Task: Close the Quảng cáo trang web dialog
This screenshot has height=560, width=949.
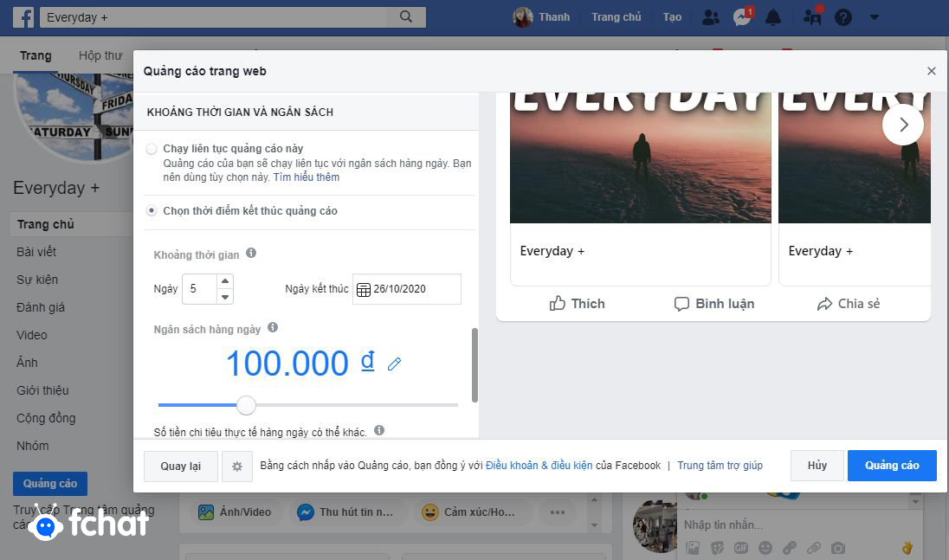Action: pyautogui.click(x=932, y=71)
